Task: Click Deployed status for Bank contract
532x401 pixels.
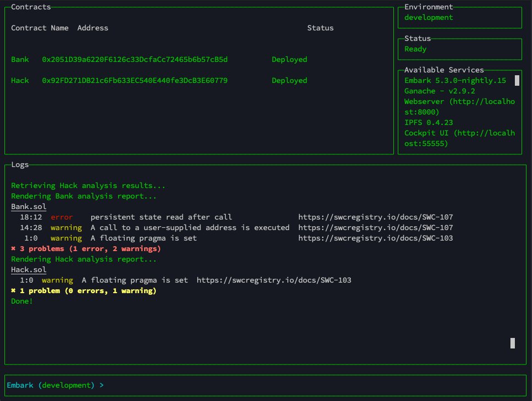Action: click(289, 60)
